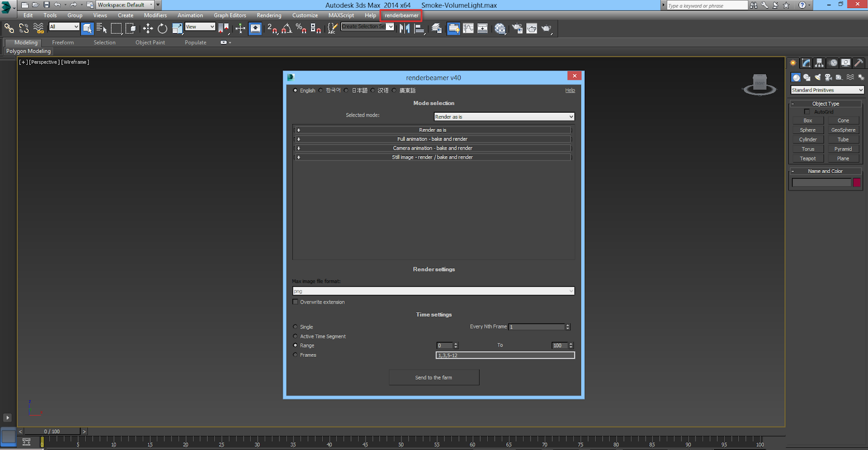
Task: Click the Send to the farm button
Action: tap(434, 377)
